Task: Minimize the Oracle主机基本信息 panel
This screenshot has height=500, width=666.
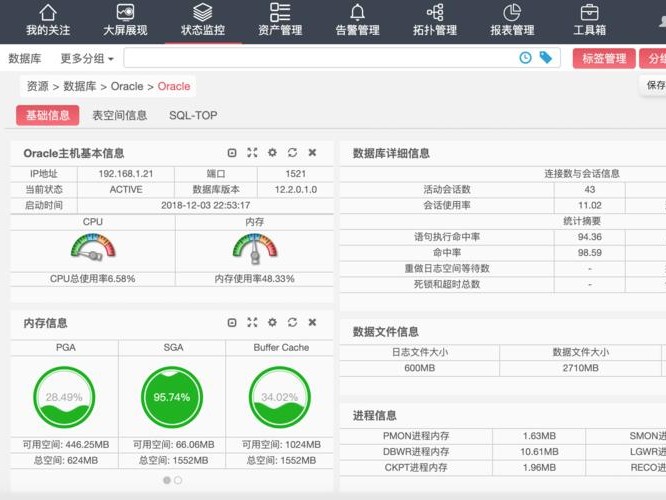Action: (x=232, y=153)
